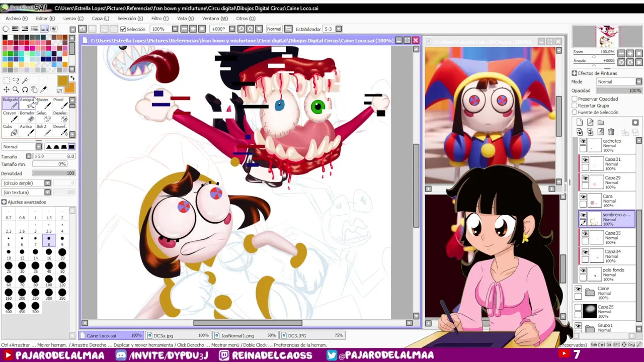Select the Crayon tool
Screen dimensions: 644x362
pos(10,117)
